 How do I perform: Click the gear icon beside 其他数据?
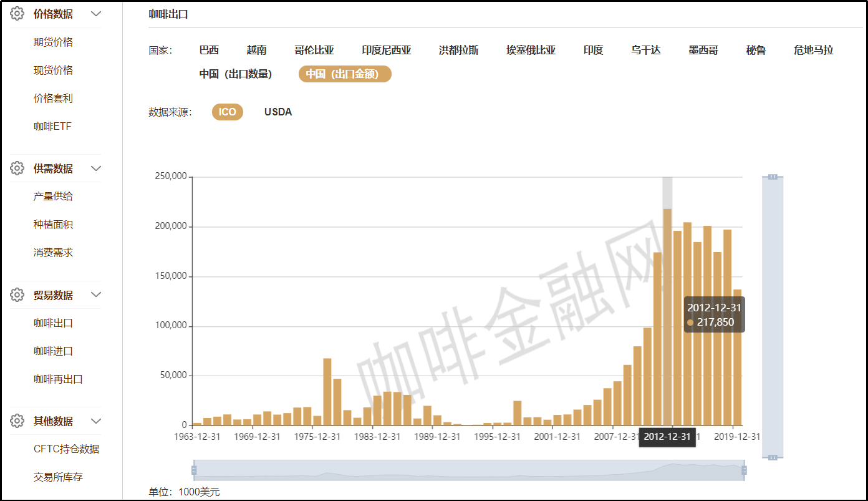17,421
